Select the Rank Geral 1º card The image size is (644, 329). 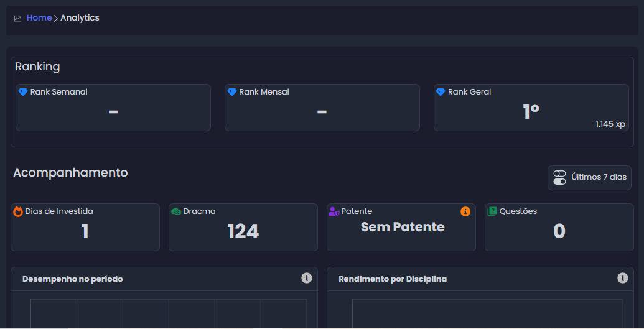click(x=531, y=108)
